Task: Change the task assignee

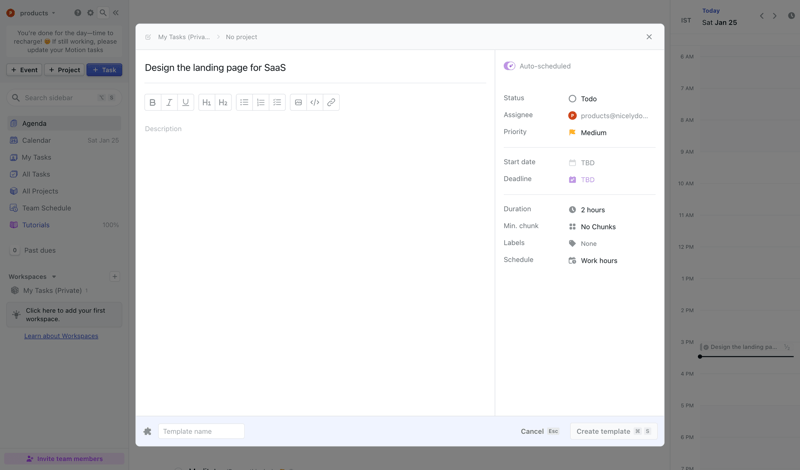Action: coord(609,116)
